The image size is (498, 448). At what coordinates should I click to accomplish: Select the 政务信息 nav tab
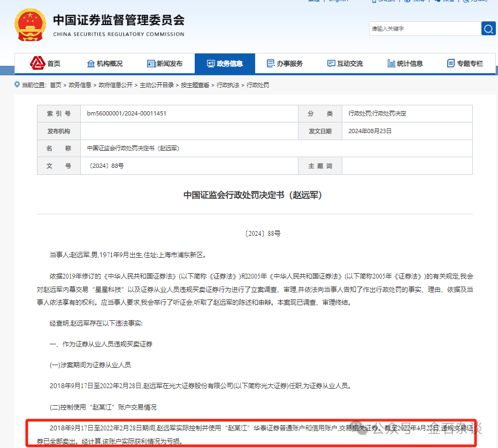[x=225, y=64]
